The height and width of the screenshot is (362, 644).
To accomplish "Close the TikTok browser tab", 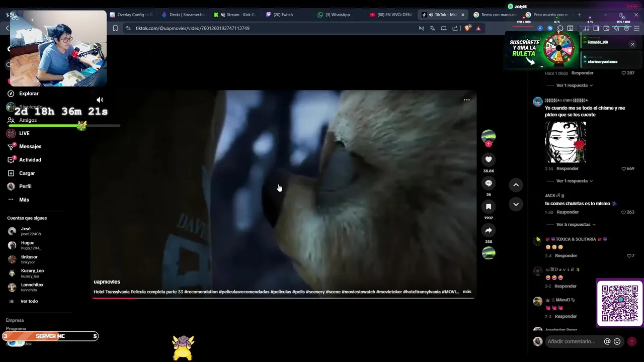I will tap(462, 15).
